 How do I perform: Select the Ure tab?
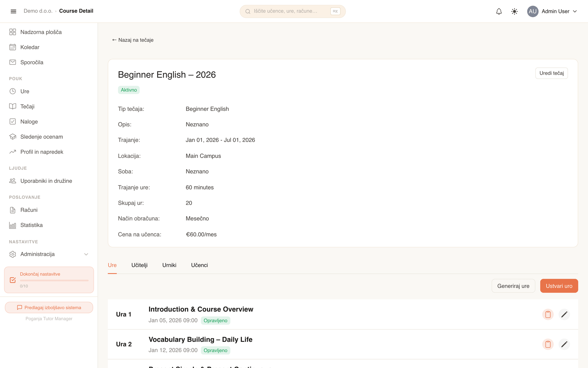coord(112,265)
